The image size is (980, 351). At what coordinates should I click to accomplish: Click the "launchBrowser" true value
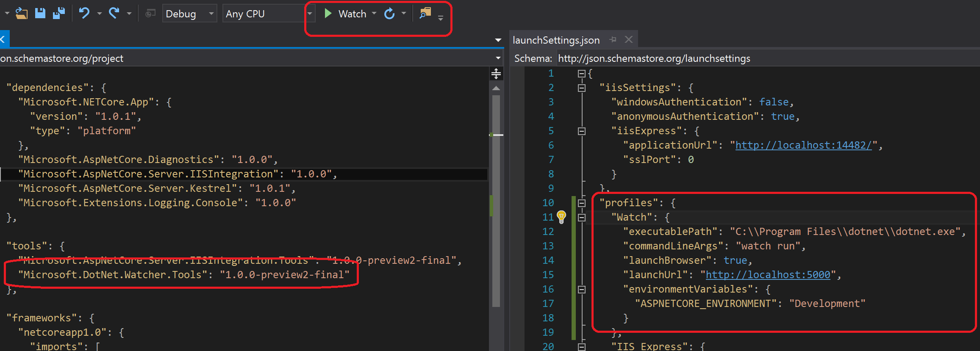click(x=735, y=260)
